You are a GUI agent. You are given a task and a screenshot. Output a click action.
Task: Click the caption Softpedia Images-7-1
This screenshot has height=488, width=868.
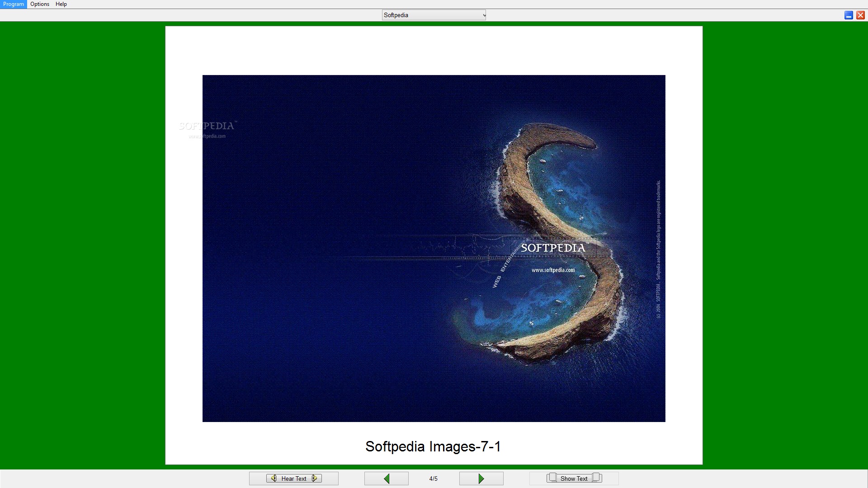tap(433, 446)
